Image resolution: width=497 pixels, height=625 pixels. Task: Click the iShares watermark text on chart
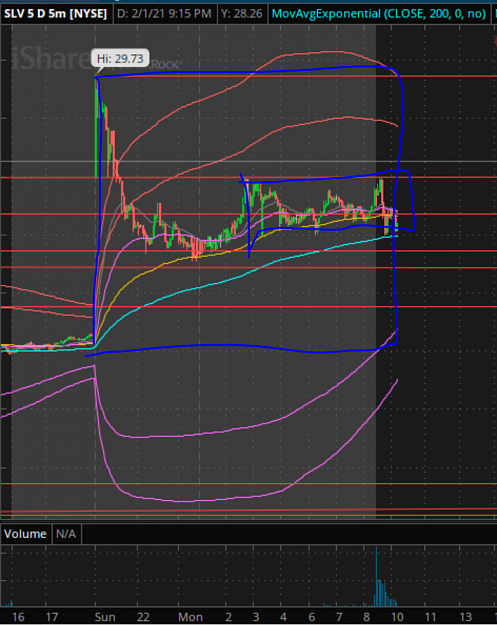pyautogui.click(x=52, y=59)
